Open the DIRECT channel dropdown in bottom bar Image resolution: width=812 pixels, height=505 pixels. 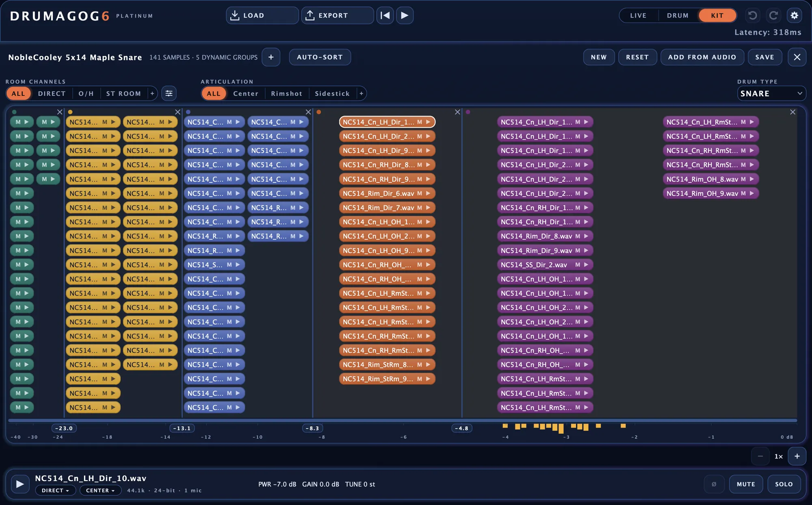tap(55, 490)
